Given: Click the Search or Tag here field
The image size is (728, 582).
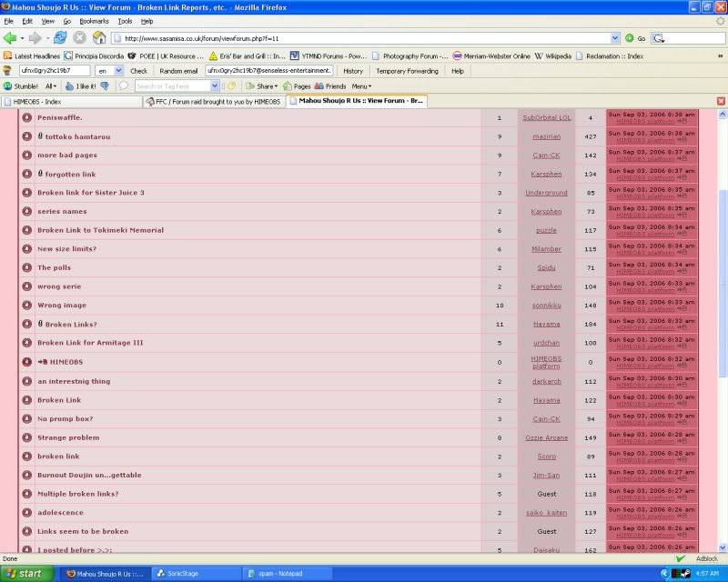Looking at the screenshot, I should pos(173,85).
